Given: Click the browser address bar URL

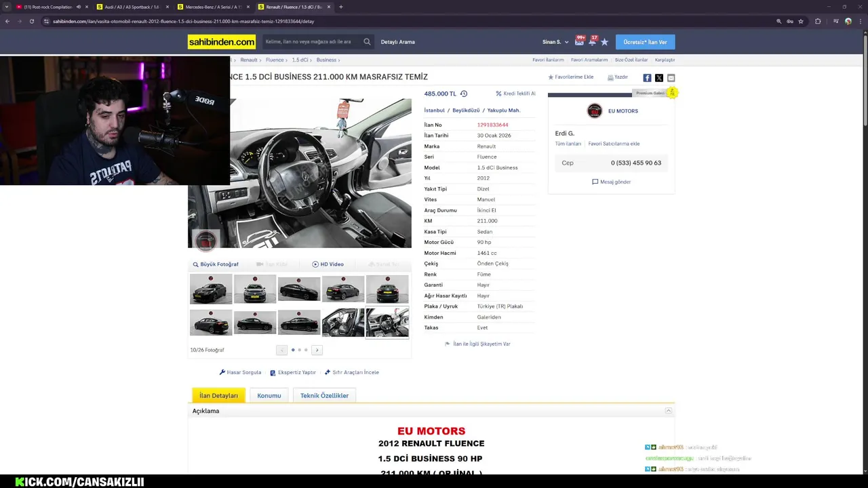Looking at the screenshot, I should click(184, 21).
